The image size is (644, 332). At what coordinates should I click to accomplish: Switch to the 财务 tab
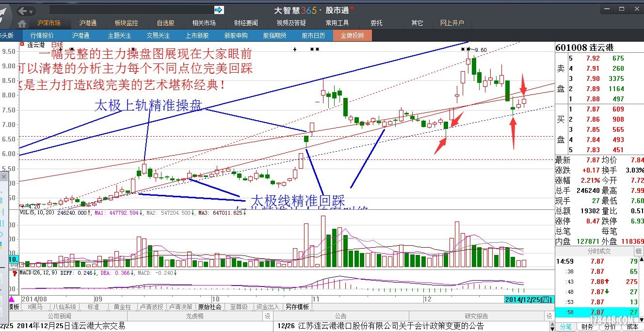pos(587,327)
